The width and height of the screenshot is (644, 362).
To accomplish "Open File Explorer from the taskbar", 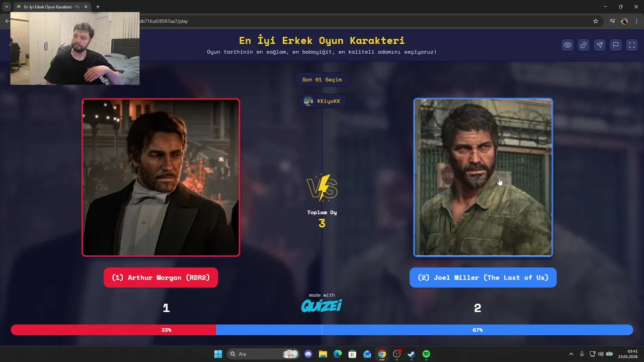I will (x=323, y=354).
